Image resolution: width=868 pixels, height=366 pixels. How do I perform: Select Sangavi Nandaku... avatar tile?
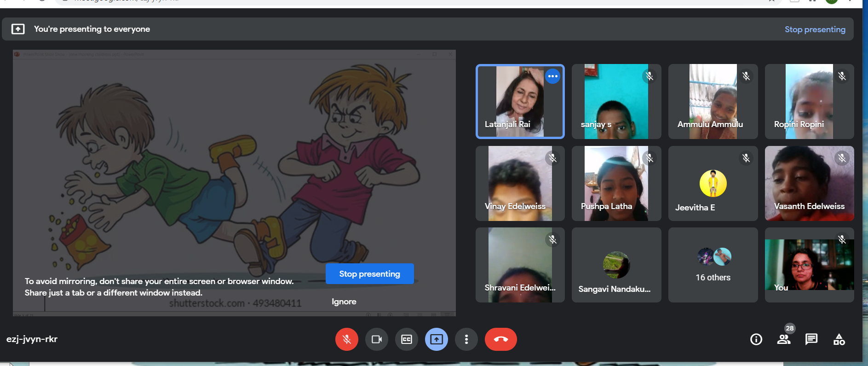coord(616,265)
